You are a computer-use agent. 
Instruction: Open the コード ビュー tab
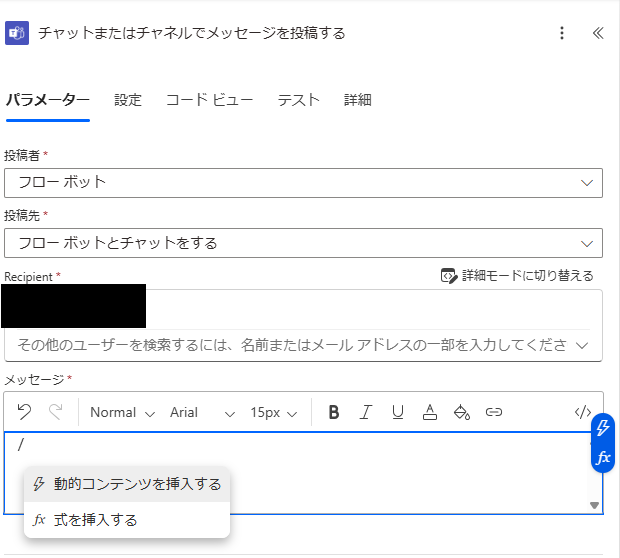pos(210,100)
